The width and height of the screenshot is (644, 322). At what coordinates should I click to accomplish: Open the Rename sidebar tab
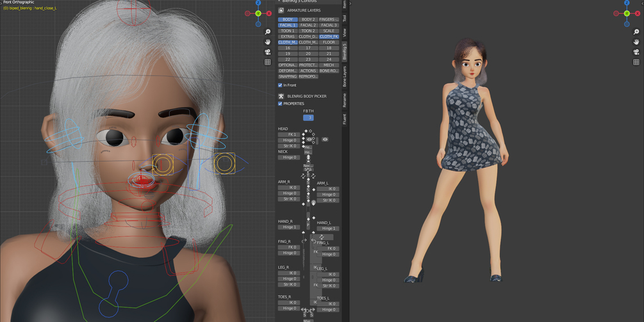point(345,100)
